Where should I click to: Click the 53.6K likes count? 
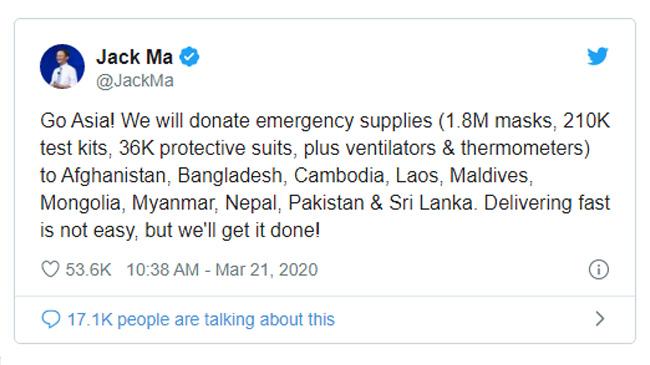click(x=88, y=270)
